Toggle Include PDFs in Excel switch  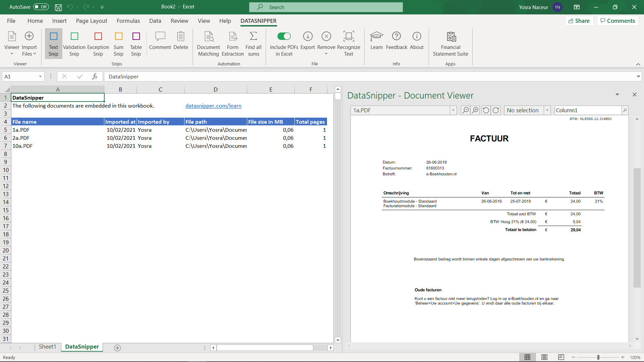point(284,36)
